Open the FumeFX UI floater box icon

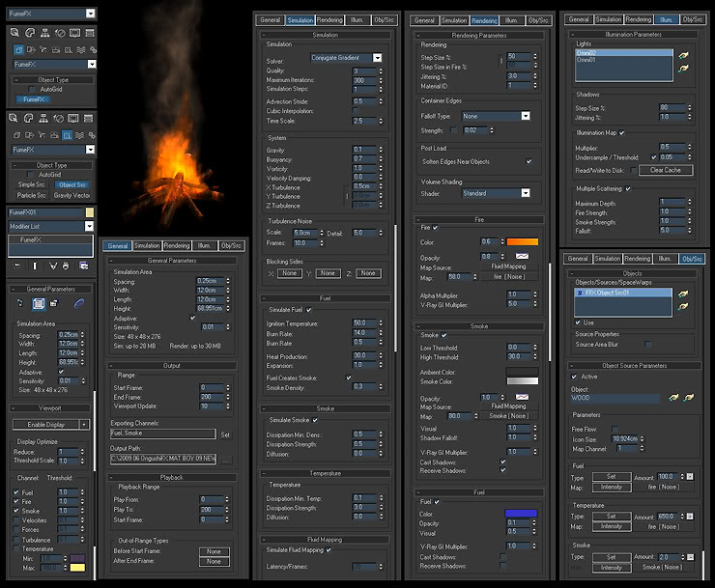point(39,303)
